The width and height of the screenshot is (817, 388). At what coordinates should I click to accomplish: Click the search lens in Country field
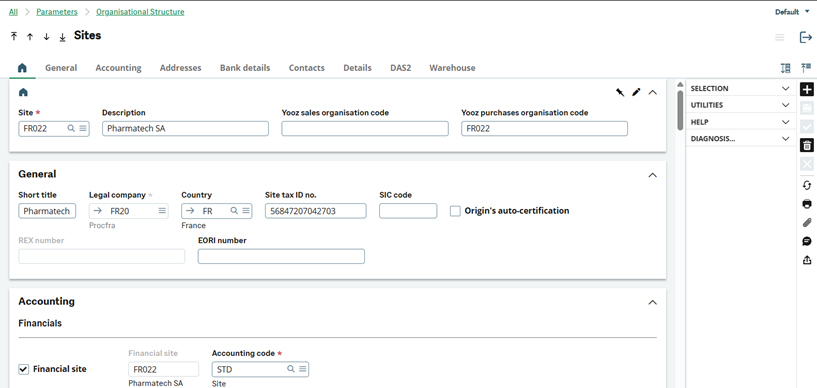tap(234, 211)
